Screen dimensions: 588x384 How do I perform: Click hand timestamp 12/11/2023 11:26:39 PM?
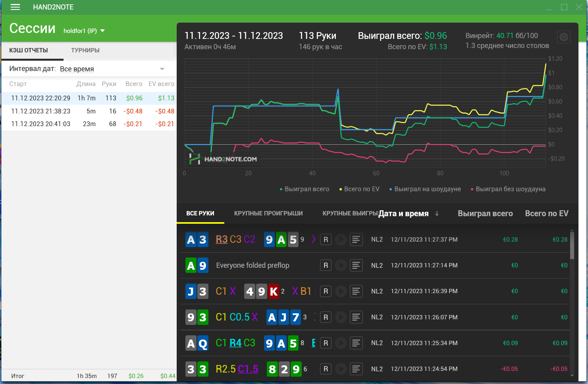(424, 291)
